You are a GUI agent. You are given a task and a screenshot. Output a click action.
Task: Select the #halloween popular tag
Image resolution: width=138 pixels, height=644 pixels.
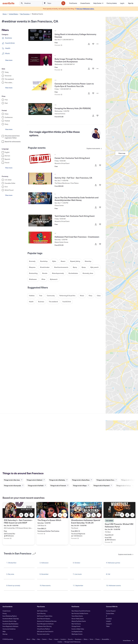tap(33, 279)
